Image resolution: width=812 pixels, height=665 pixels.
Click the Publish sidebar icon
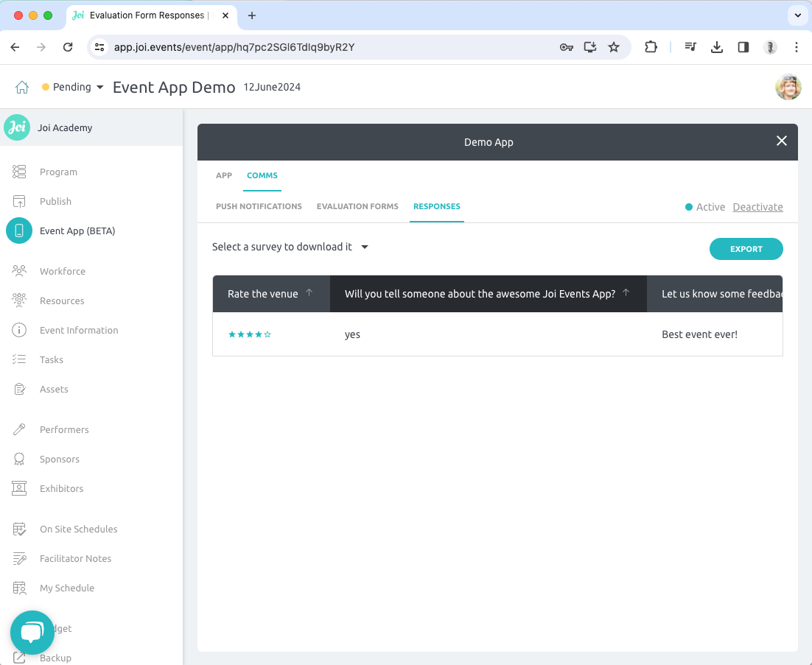[19, 201]
